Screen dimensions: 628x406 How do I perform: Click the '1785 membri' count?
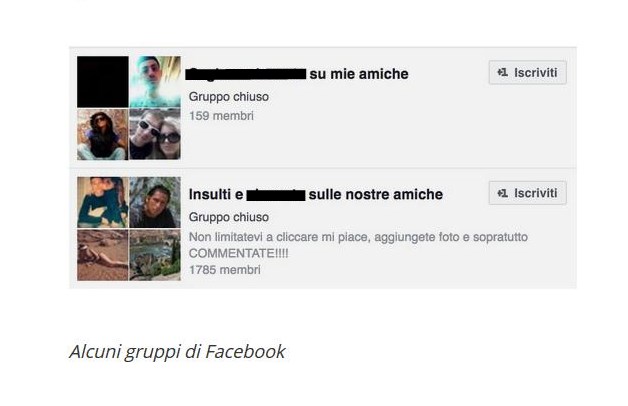[x=225, y=269]
